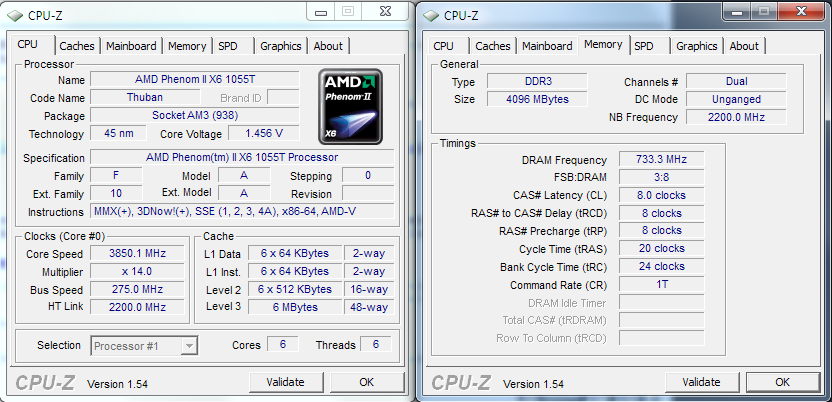Click NB Frequency value 2200.0 MHz

click(x=736, y=117)
